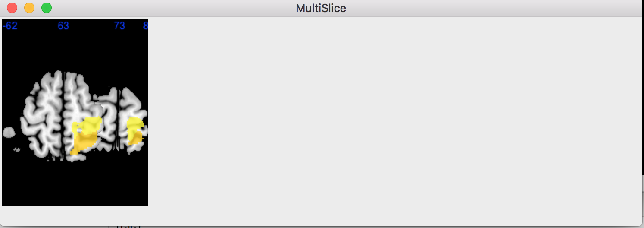Select the 63 slice coordinate label

click(x=63, y=26)
